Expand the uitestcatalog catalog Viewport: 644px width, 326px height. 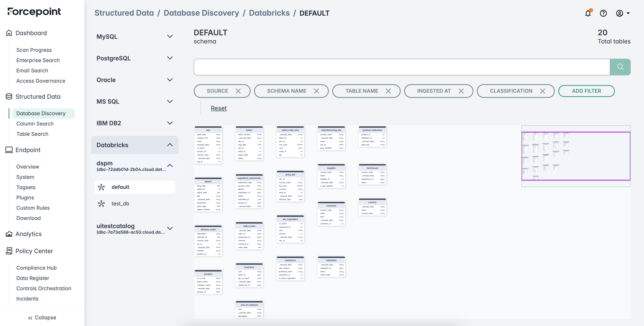coord(170,228)
